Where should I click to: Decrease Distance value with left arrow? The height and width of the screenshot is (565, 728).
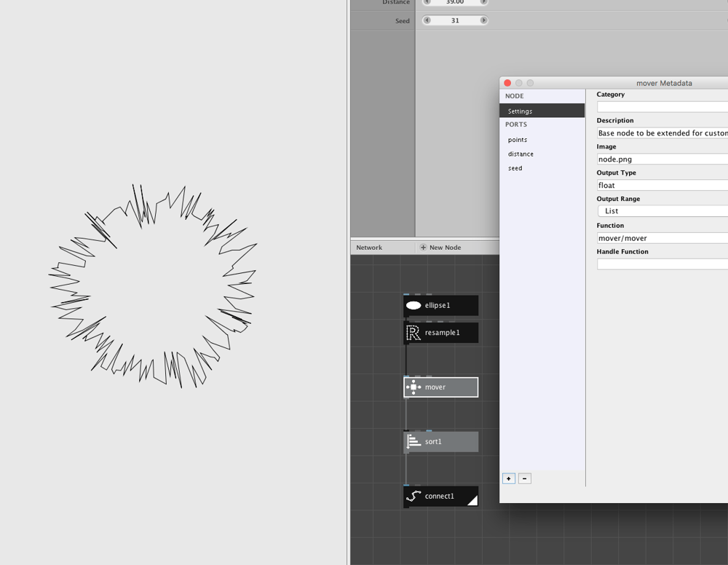pos(427,2)
